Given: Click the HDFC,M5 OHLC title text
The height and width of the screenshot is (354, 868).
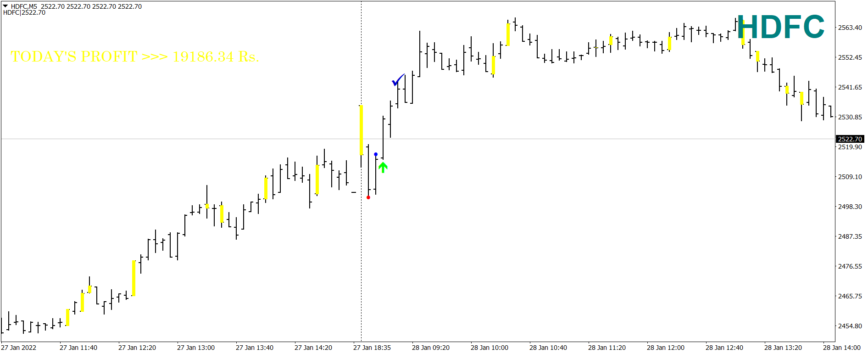Looking at the screenshot, I should 76,6.
